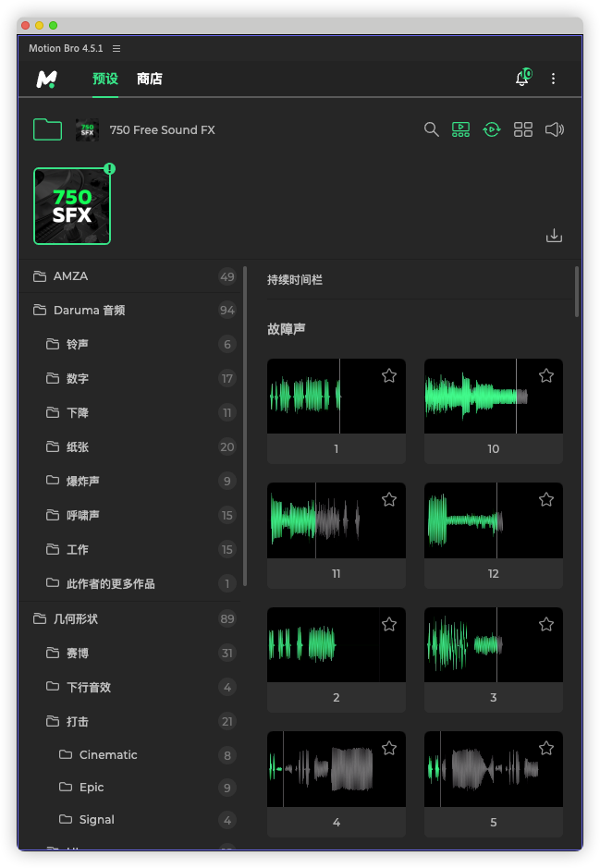Switch to the 预设 tab
Viewport: 600px width, 868px height.
(x=105, y=79)
